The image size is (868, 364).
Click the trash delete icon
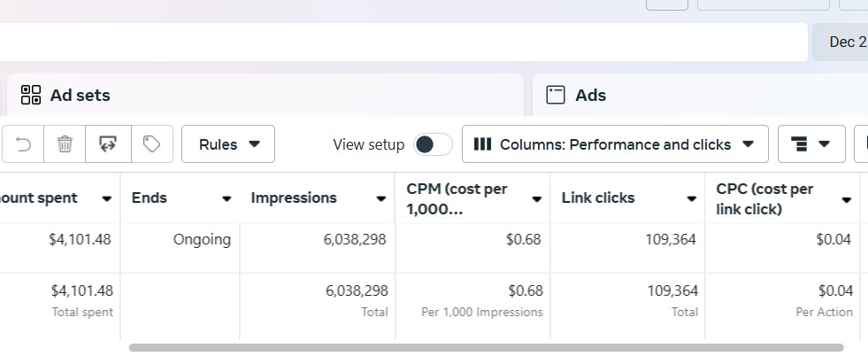[65, 143]
